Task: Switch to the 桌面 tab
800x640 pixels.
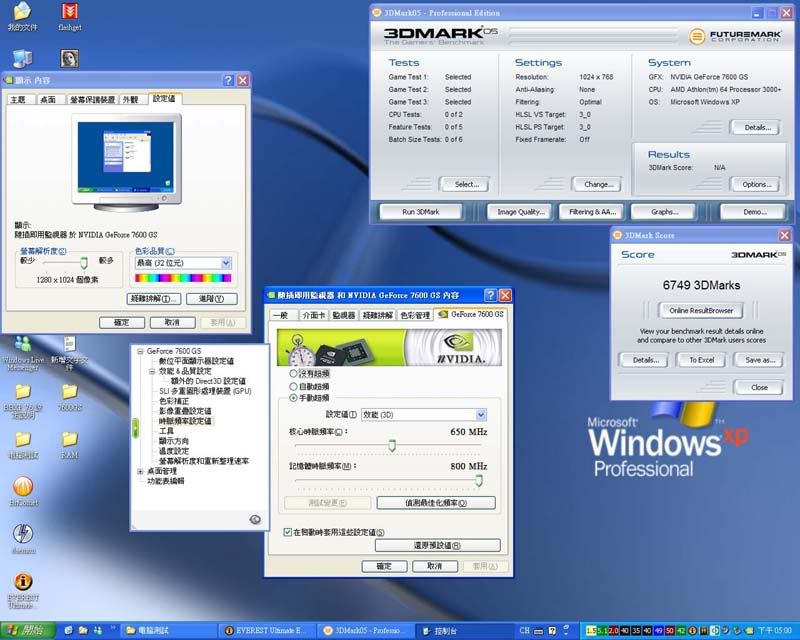Action: click(49, 100)
